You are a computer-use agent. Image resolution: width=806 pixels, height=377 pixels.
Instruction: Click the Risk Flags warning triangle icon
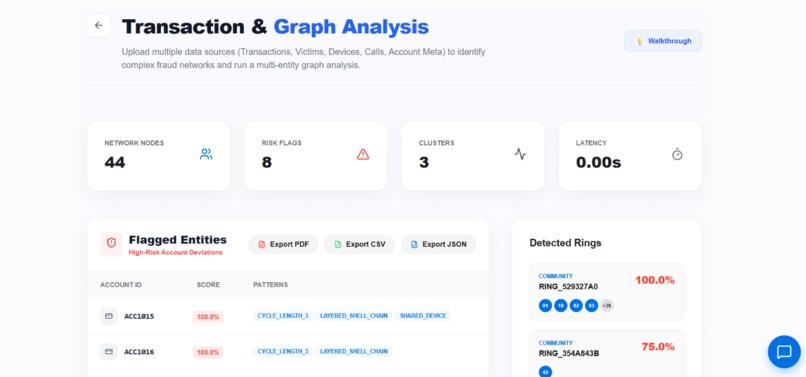(x=363, y=154)
